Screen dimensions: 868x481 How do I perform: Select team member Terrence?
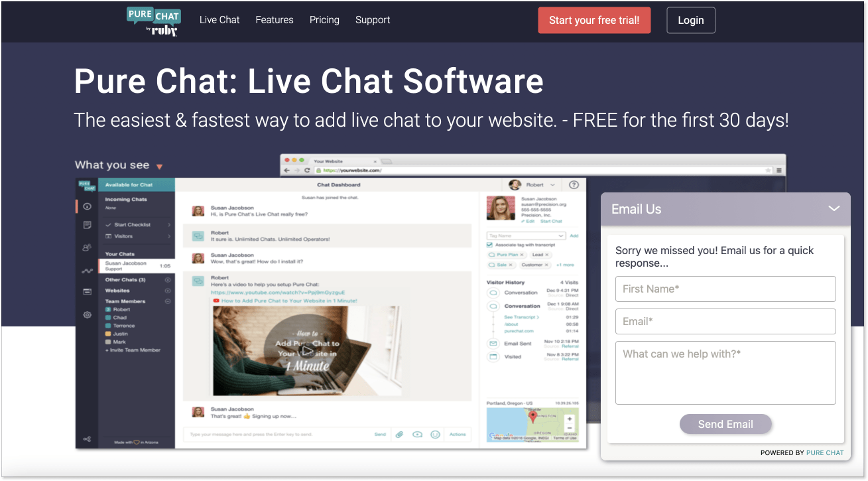121,326
